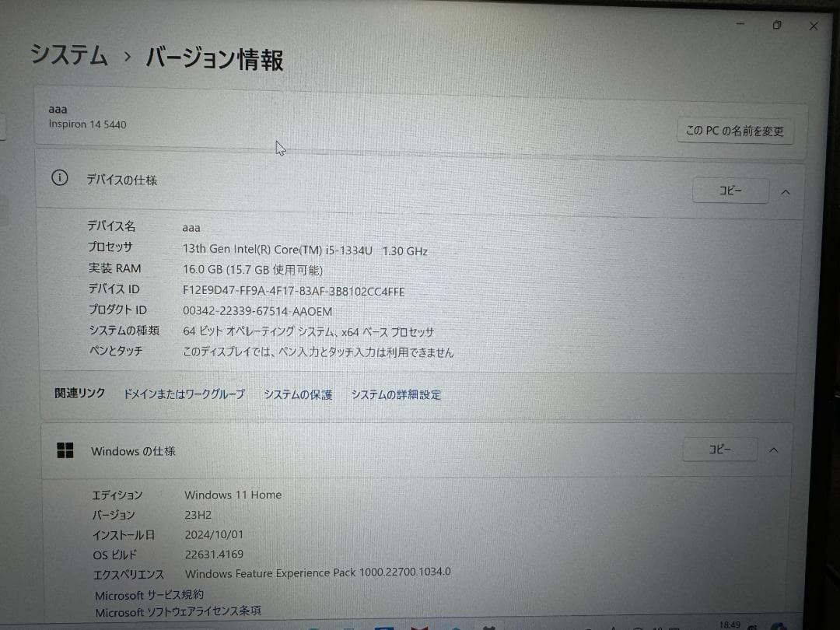Open Microsoft ソフトウェアライセンス条項 link
Viewport: 840px width, 630px height.
click(x=178, y=611)
